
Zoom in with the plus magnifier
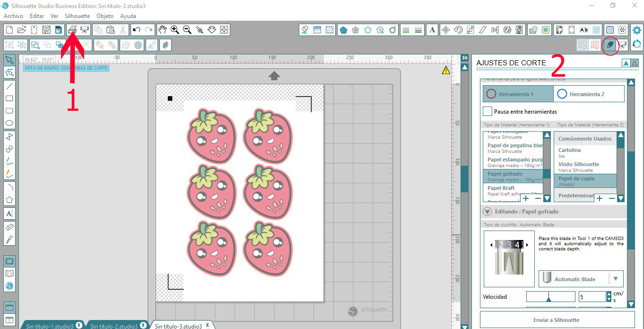point(175,30)
